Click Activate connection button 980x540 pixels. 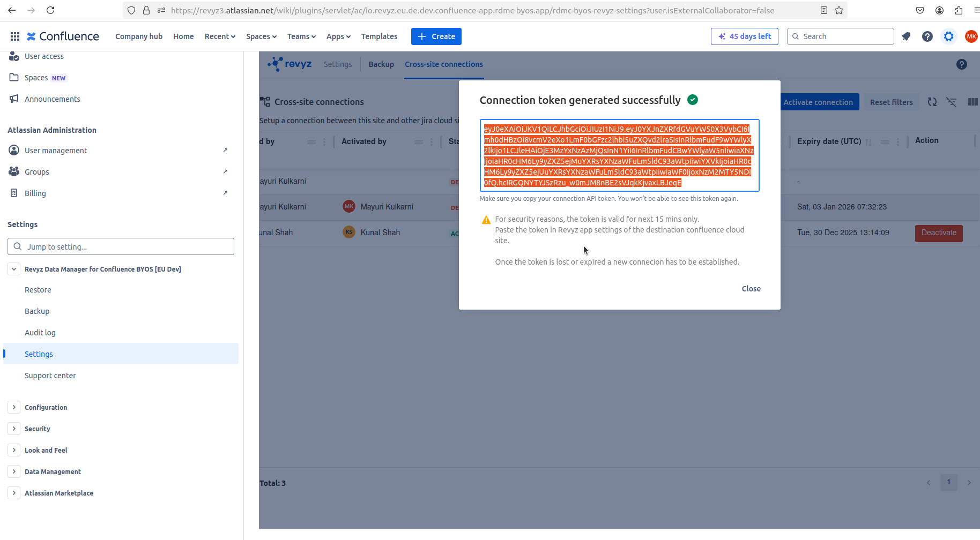818,102
